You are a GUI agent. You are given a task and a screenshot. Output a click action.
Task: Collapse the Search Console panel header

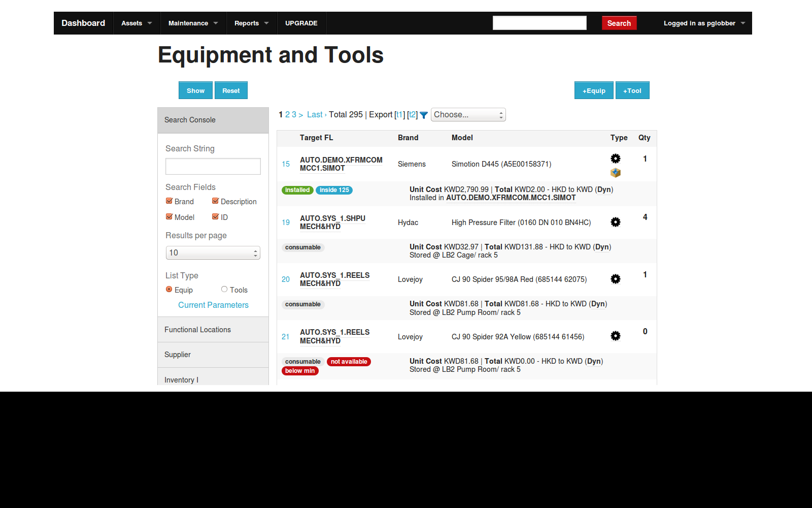[213, 120]
